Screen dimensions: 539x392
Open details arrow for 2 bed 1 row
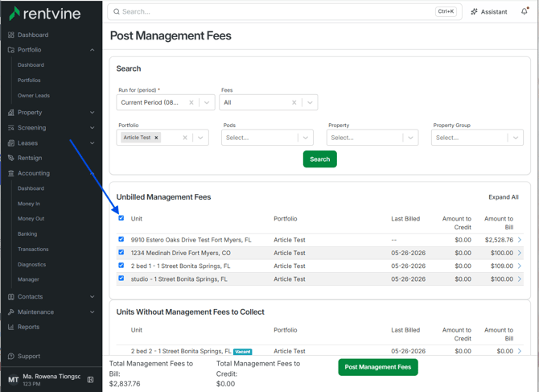tap(520, 266)
